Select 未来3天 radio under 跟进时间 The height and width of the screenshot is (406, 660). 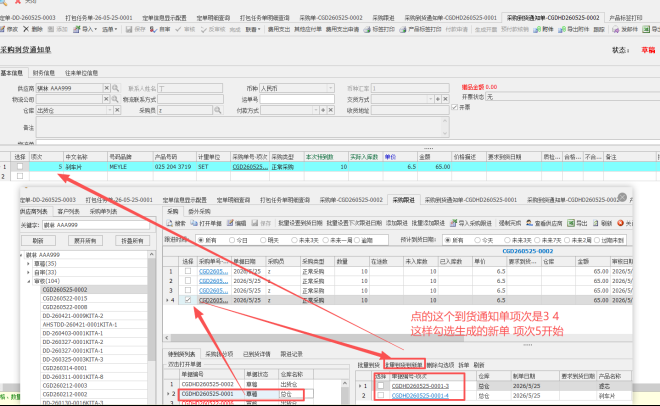(x=294, y=240)
